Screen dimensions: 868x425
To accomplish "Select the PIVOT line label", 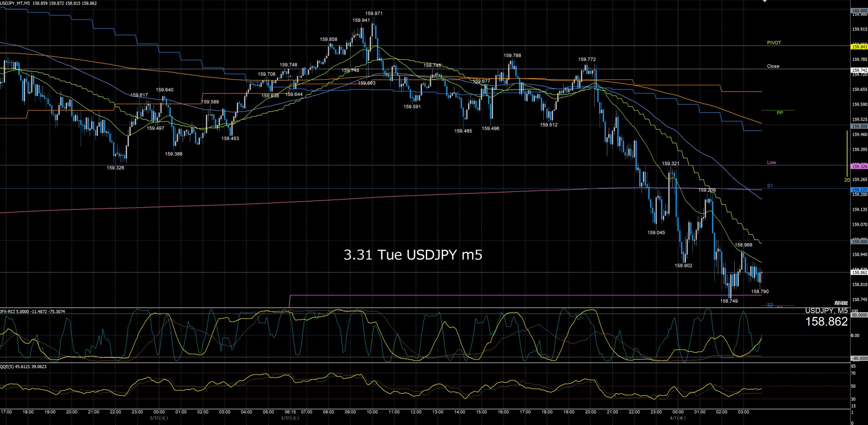I will [774, 43].
